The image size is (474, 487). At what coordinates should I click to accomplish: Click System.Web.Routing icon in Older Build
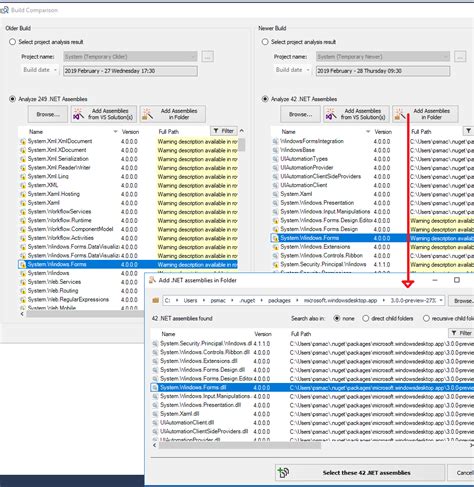[x=23, y=291]
